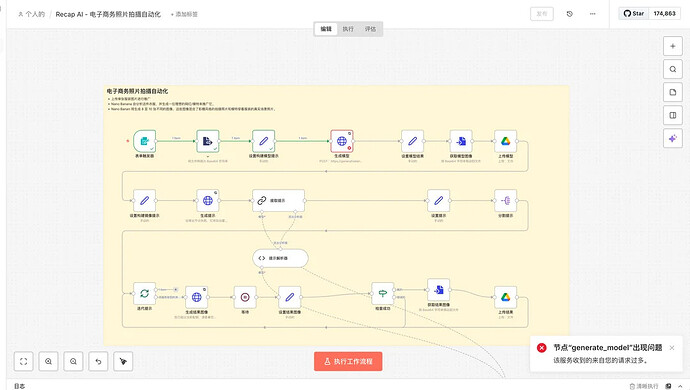Open the 设置构建模型提示 edit node
The height and width of the screenshot is (390, 690).
pyautogui.click(x=264, y=141)
